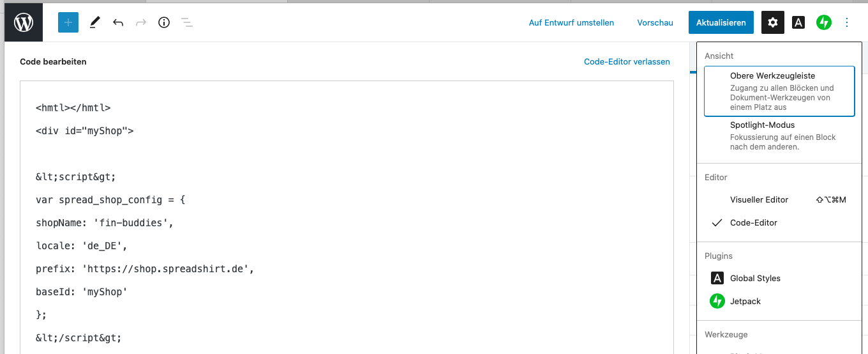Select the checked Code-Editor option
The width and height of the screenshot is (868, 354).
[x=754, y=223]
